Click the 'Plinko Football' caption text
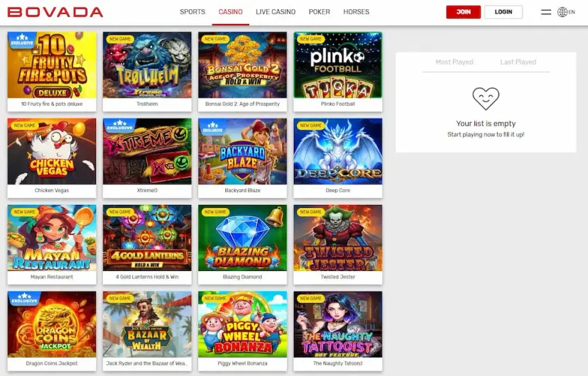This screenshot has height=376, width=588. [x=338, y=104]
